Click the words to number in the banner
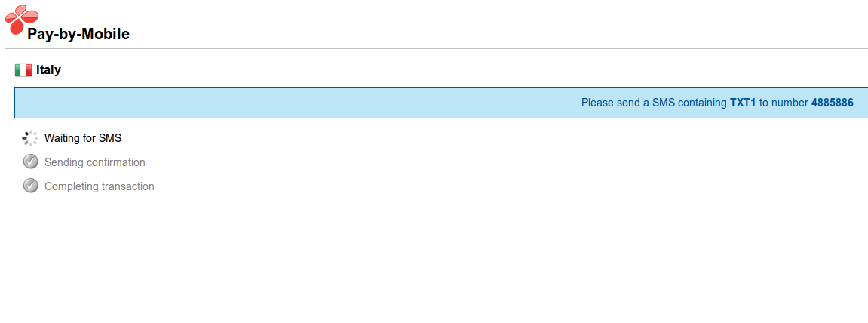 coord(784,103)
